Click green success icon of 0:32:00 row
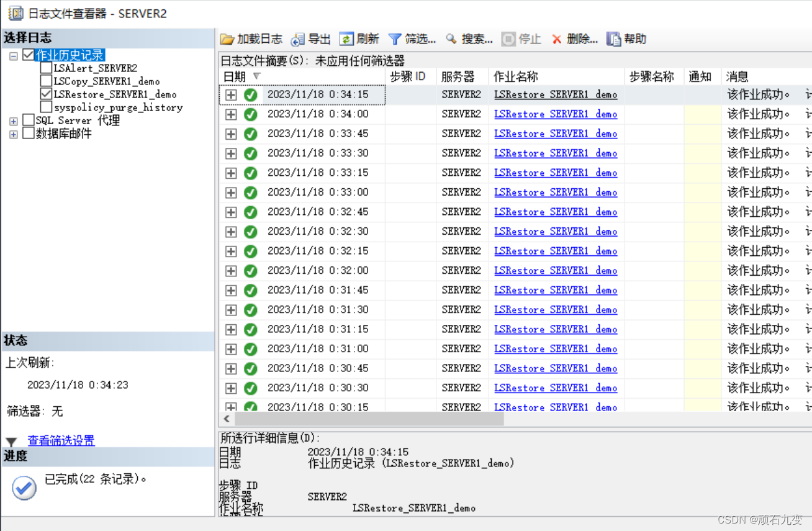 (251, 271)
